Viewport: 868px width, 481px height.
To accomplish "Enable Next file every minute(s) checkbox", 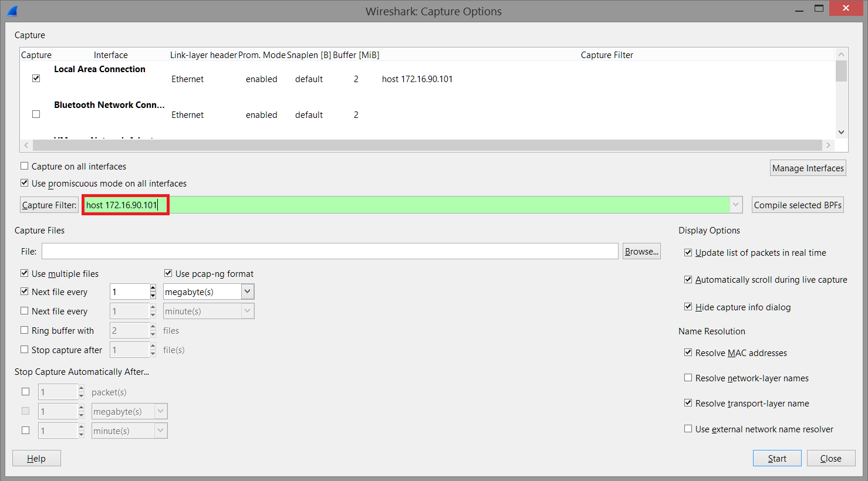I will pos(25,311).
